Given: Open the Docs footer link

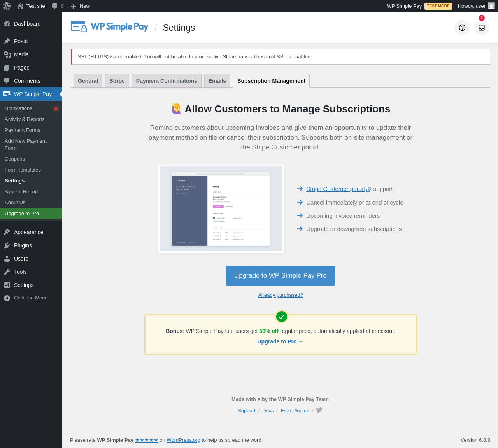Looking at the screenshot, I should 268,411.
